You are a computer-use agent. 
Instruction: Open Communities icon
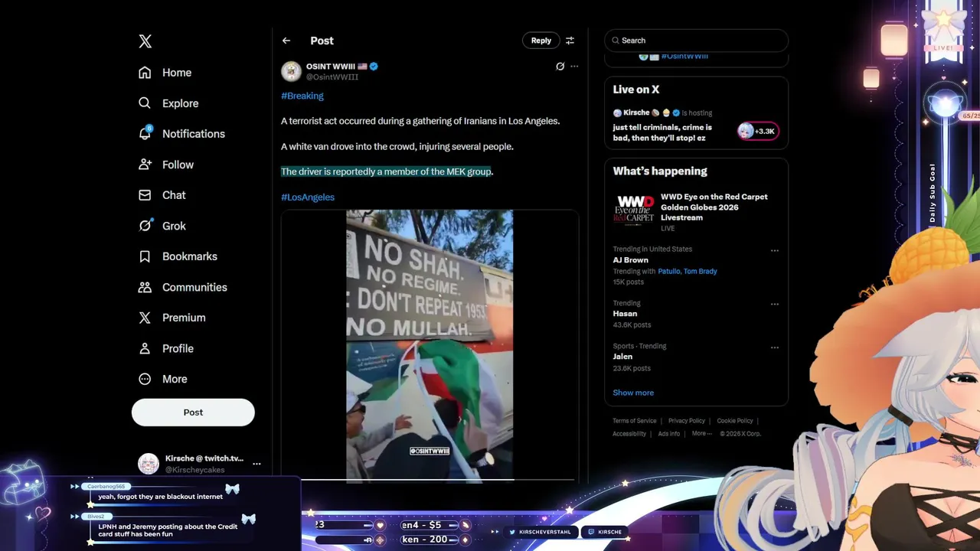tap(145, 287)
